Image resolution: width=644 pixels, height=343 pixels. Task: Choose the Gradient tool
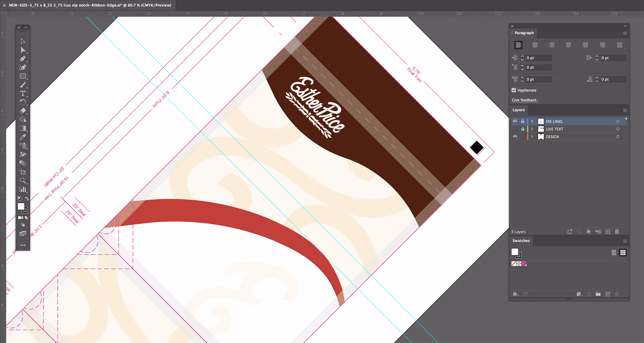(x=23, y=128)
